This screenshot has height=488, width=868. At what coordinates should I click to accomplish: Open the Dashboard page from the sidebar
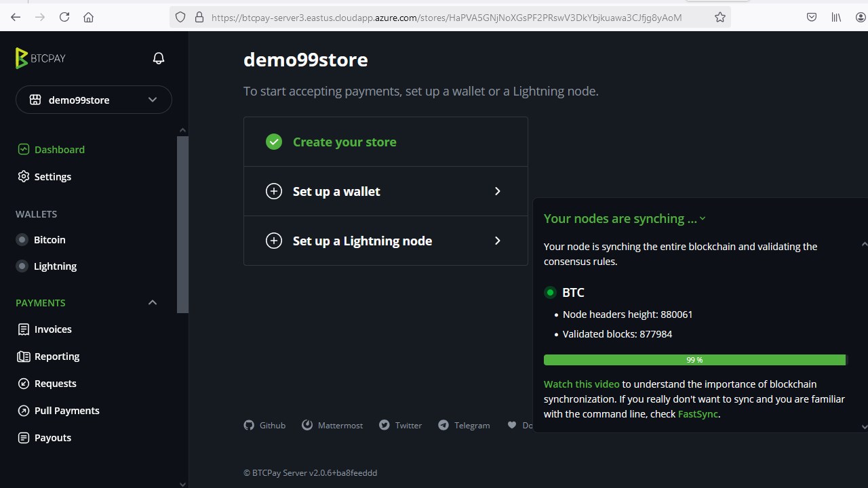pos(59,149)
